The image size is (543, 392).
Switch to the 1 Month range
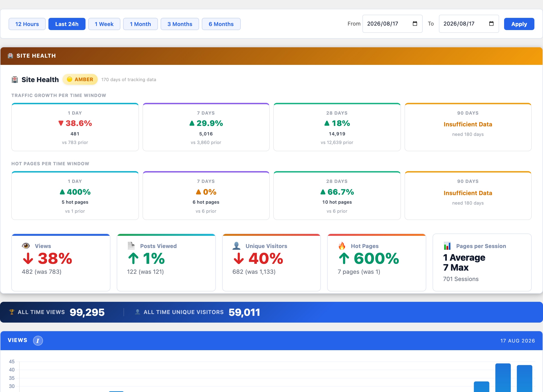coord(140,24)
